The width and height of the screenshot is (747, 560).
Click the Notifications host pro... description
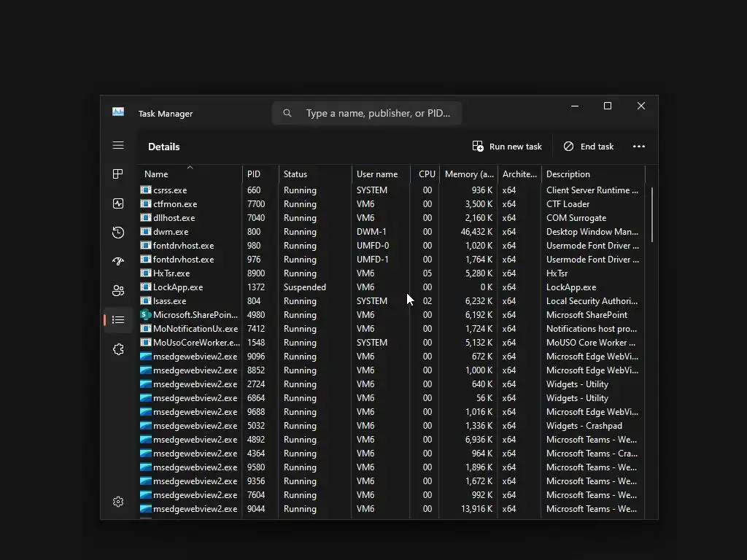[x=591, y=329]
